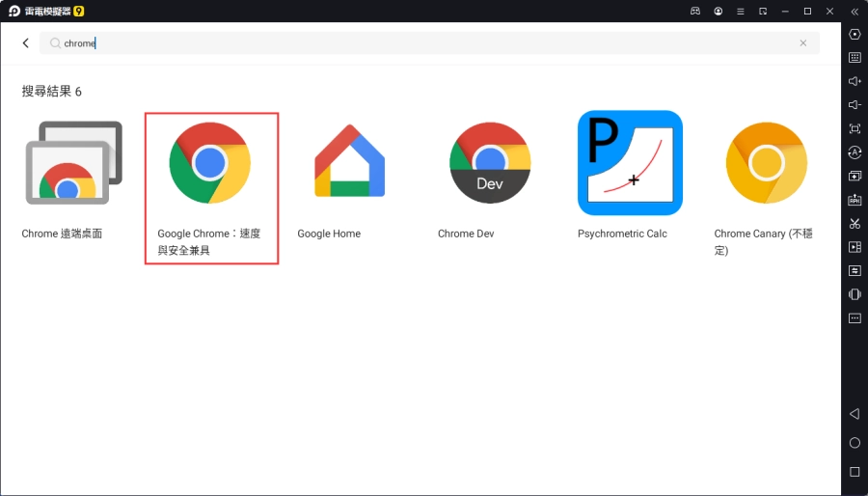
Task: Click the Chrome 遠端桌面 label text
Action: (x=62, y=234)
